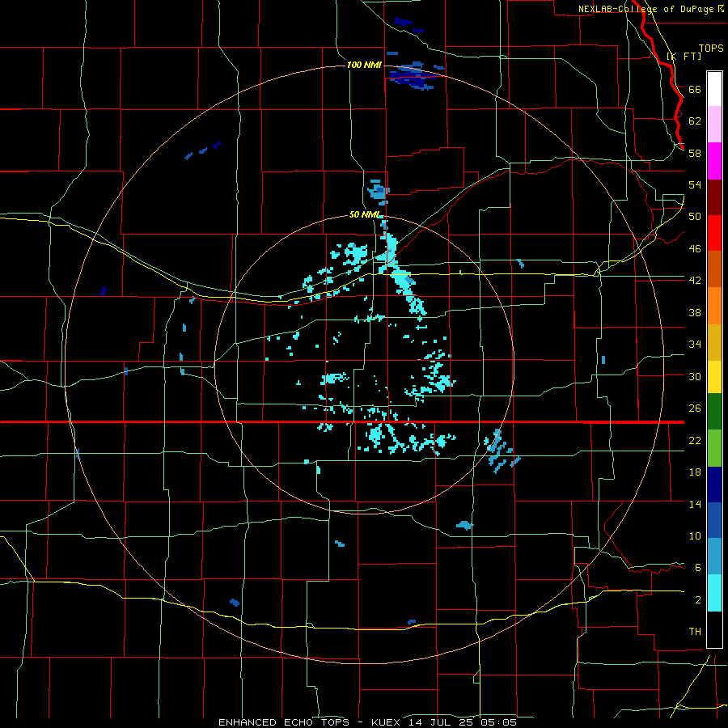
Task: Click the "2" legend value
Action: [698, 600]
